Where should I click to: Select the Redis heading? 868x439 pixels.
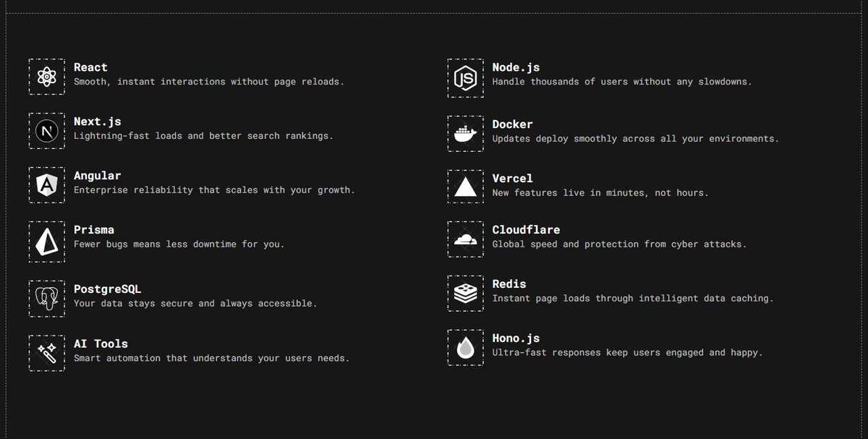509,284
